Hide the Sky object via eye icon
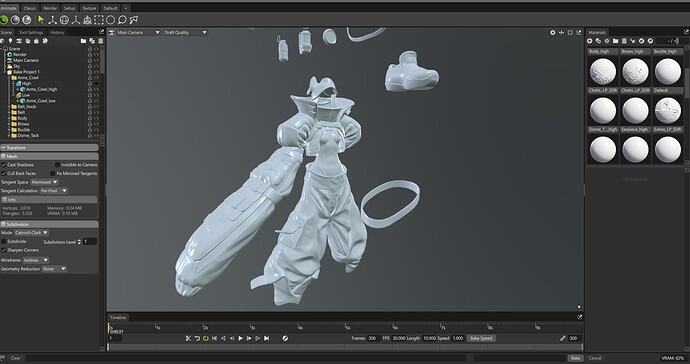Screen dimensions: 690x364 point(96,66)
